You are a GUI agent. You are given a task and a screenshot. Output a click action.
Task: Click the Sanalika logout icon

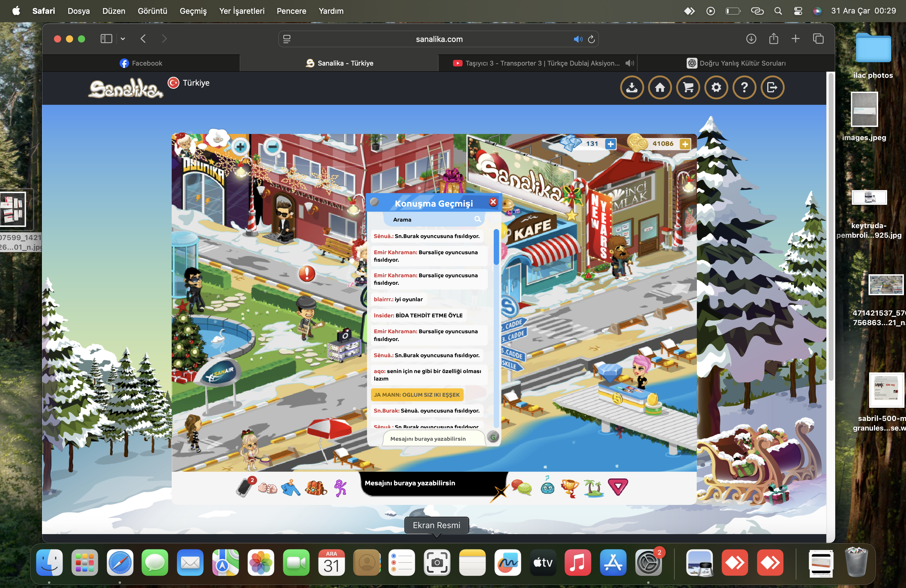click(x=772, y=87)
